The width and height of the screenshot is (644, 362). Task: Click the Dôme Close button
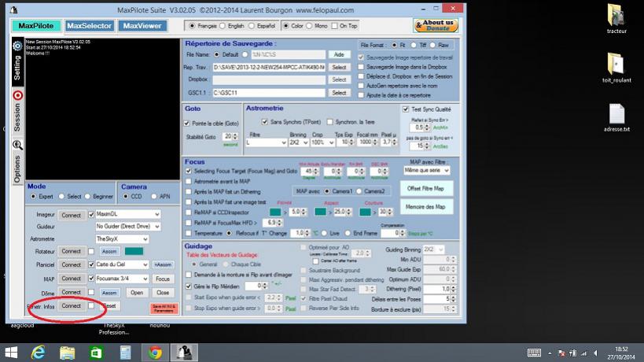click(163, 293)
